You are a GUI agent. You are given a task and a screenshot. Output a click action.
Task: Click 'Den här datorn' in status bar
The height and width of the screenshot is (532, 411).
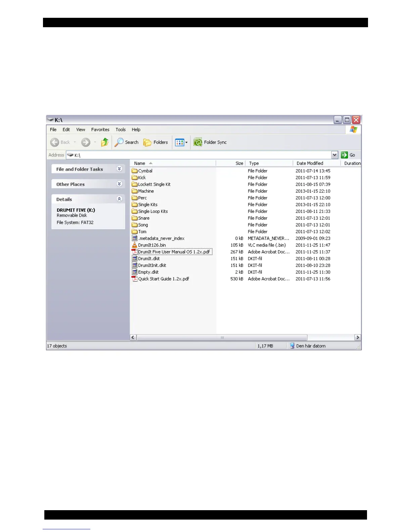point(311,346)
